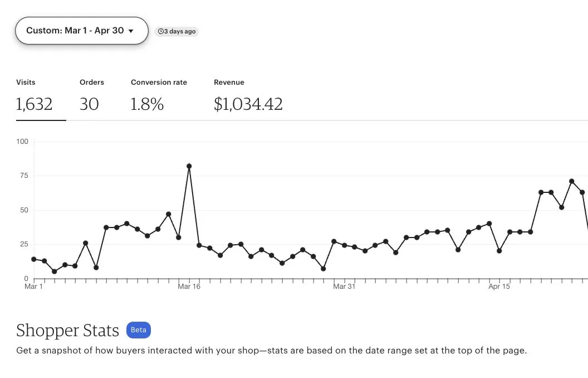Click the Mar 1 x-axis label

(34, 287)
